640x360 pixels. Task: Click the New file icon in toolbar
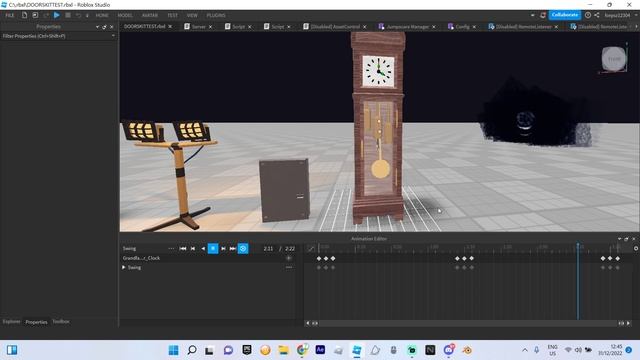point(24,15)
